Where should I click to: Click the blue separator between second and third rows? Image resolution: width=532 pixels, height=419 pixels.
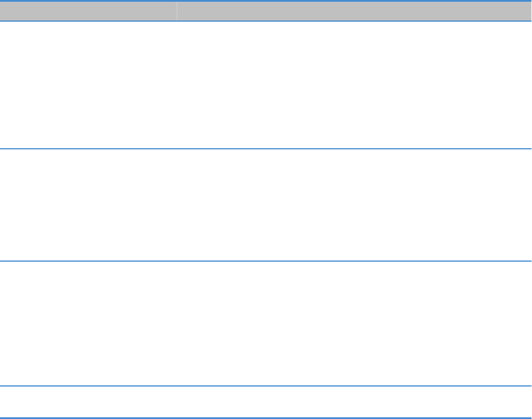(x=266, y=261)
